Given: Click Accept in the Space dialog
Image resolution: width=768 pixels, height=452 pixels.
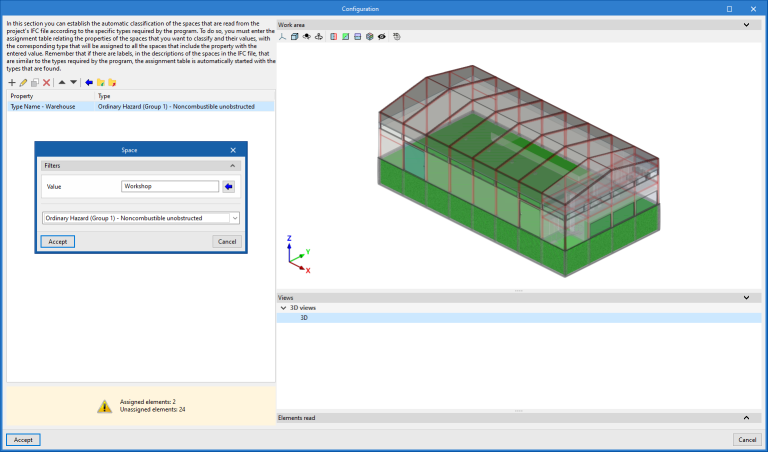Looking at the screenshot, I should click(58, 241).
